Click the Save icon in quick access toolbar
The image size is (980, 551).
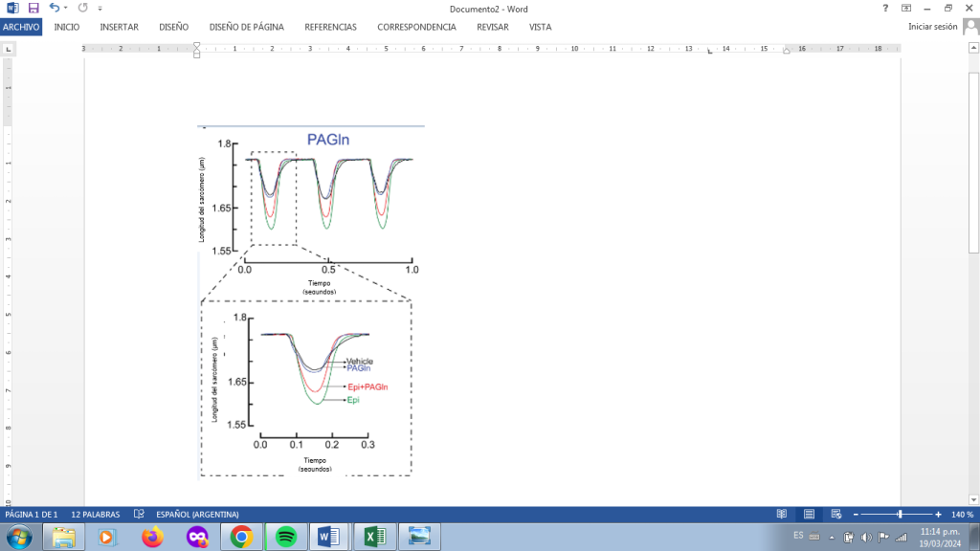[x=33, y=8]
